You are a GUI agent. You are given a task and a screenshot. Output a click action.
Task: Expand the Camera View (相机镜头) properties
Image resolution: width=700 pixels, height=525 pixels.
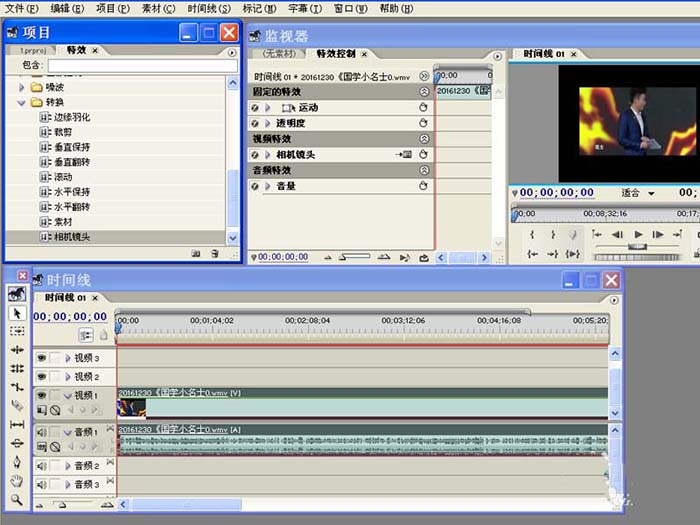[x=267, y=154]
